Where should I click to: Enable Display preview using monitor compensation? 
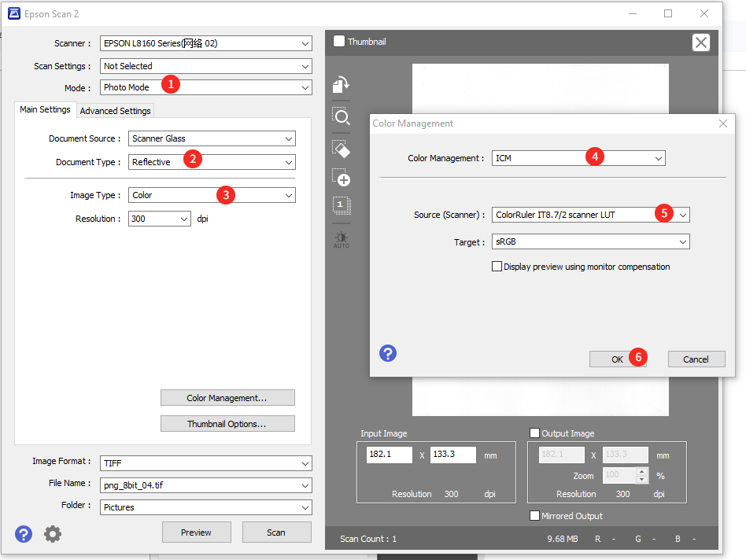[497, 266]
